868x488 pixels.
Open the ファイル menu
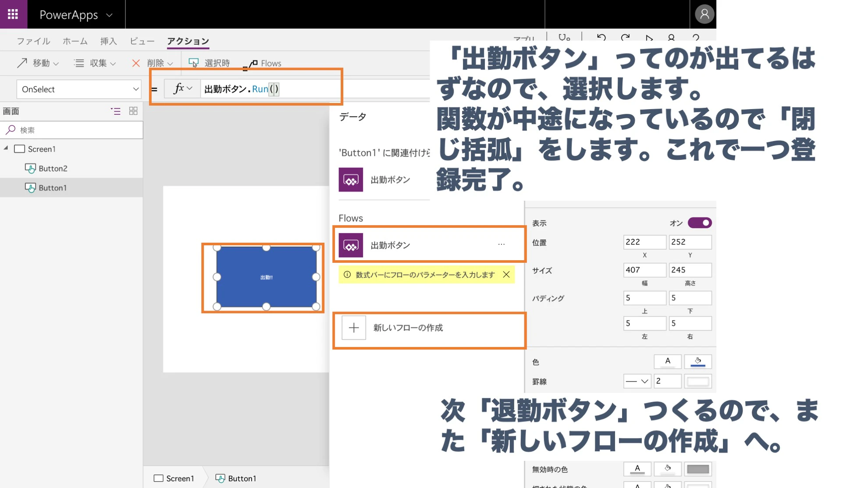click(33, 41)
